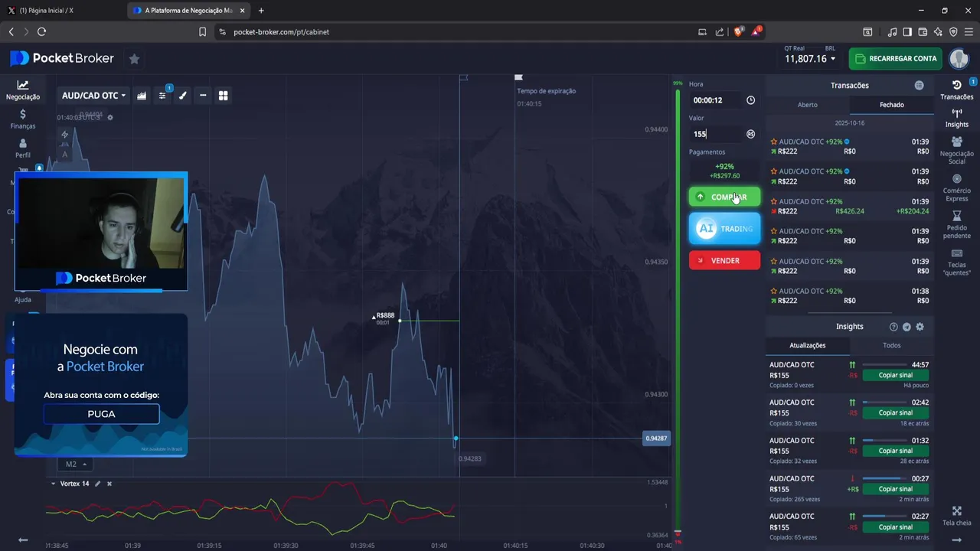
Task: Open the Transações list options icon
Action: tap(919, 86)
